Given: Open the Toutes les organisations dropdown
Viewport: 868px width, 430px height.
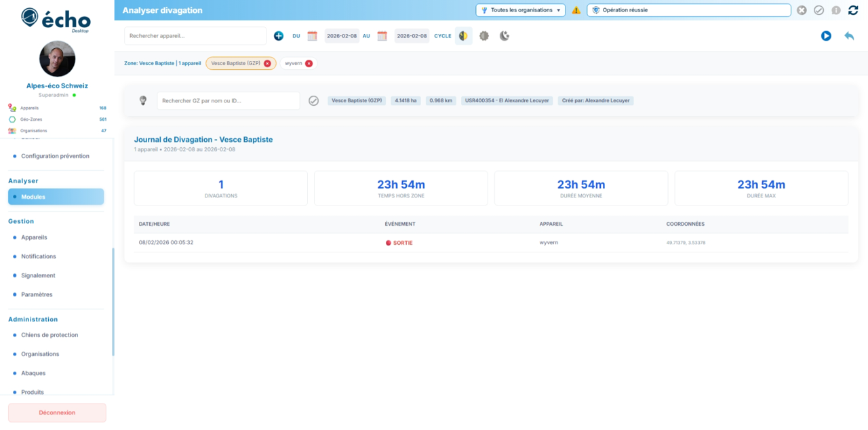Looking at the screenshot, I should pyautogui.click(x=520, y=10).
